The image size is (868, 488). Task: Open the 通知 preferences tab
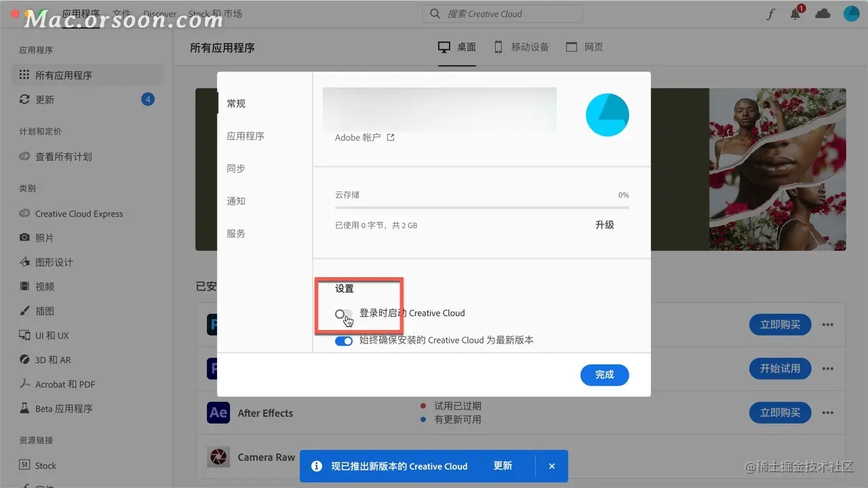tap(236, 201)
